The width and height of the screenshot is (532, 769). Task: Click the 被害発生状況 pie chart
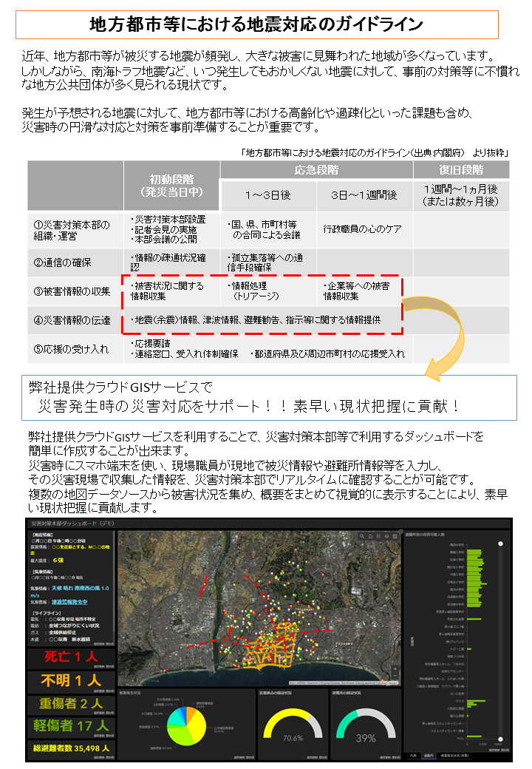[186, 726]
